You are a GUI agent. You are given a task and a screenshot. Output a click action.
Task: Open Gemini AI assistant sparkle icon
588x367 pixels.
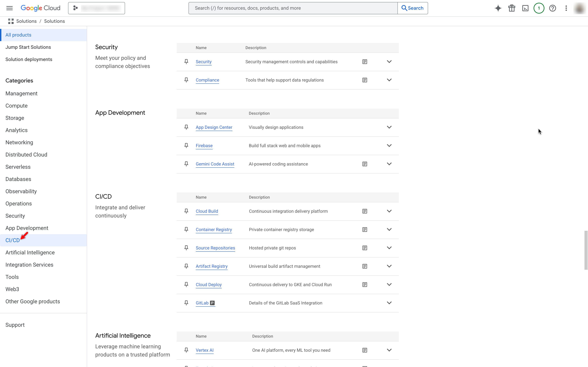(498, 8)
